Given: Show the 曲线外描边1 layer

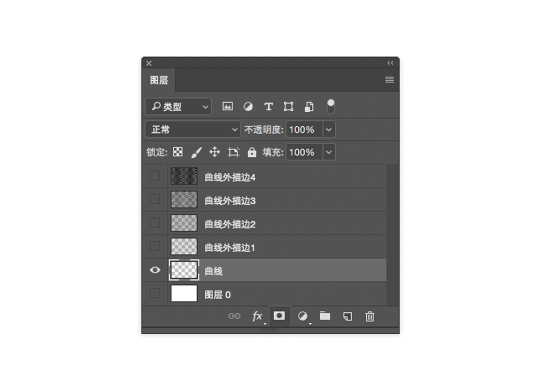Looking at the screenshot, I should coord(155,246).
